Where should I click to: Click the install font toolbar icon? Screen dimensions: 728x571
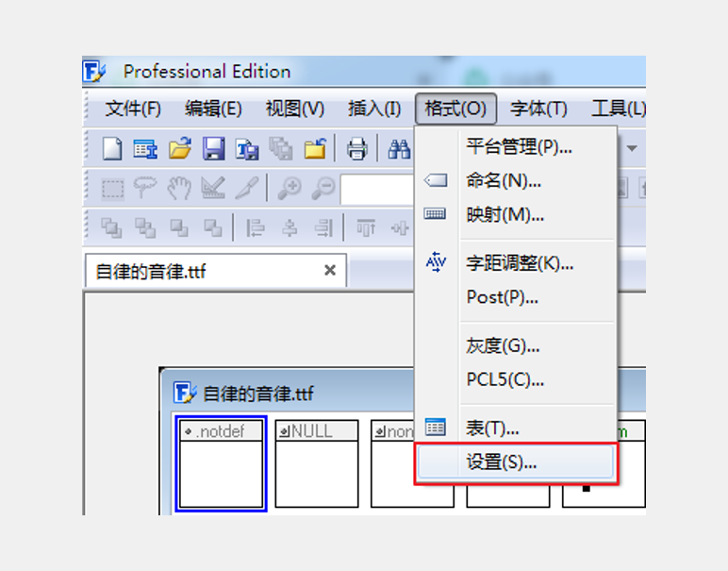[x=247, y=150]
